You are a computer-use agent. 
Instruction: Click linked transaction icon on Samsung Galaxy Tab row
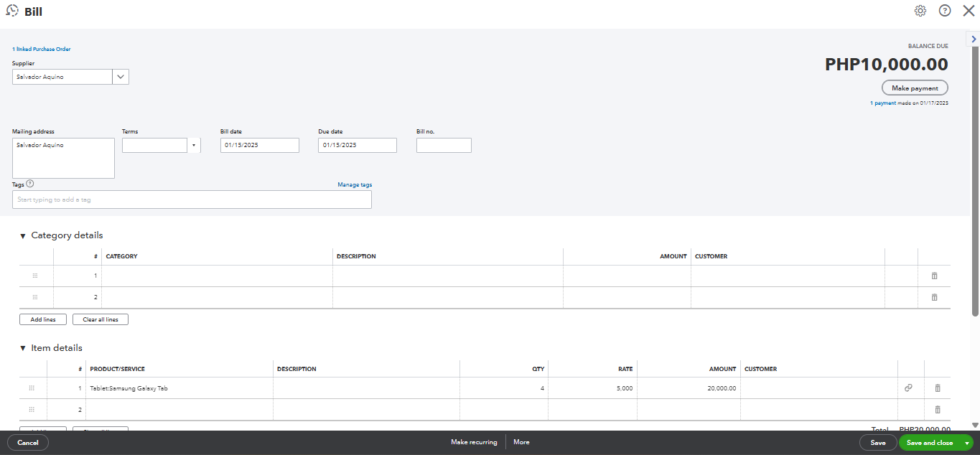908,388
